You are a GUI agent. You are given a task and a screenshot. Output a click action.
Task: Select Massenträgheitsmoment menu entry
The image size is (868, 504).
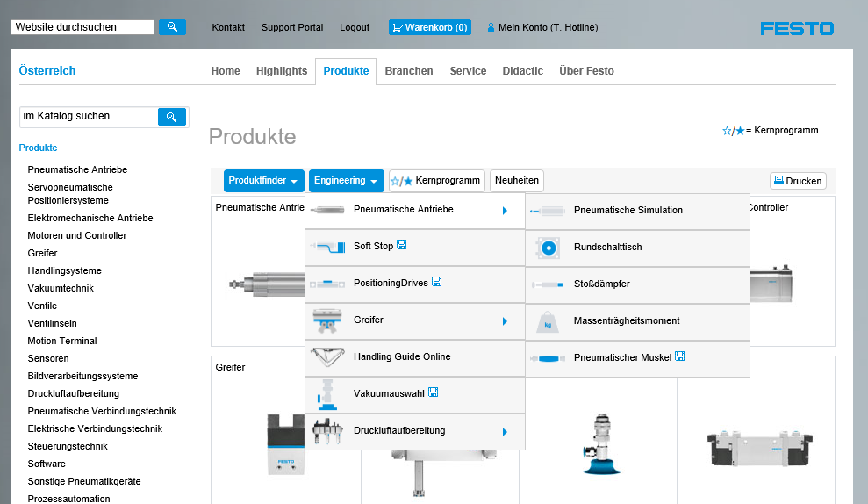pos(638,321)
